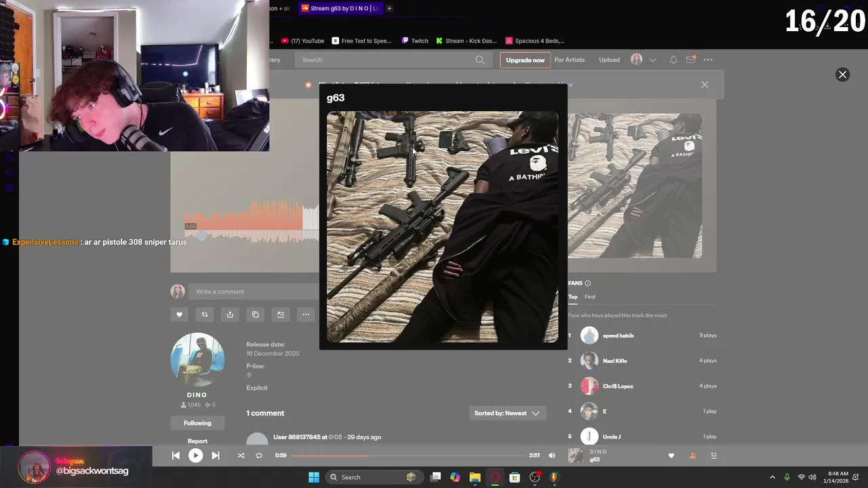868x488 pixels.
Task: Open Nael Kifle fan profile
Action: coord(614,361)
